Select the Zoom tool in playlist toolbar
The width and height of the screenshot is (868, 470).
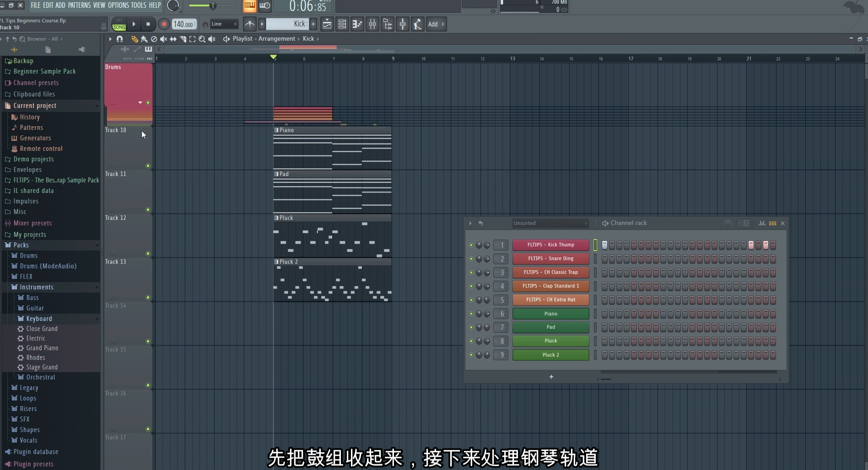coord(202,39)
